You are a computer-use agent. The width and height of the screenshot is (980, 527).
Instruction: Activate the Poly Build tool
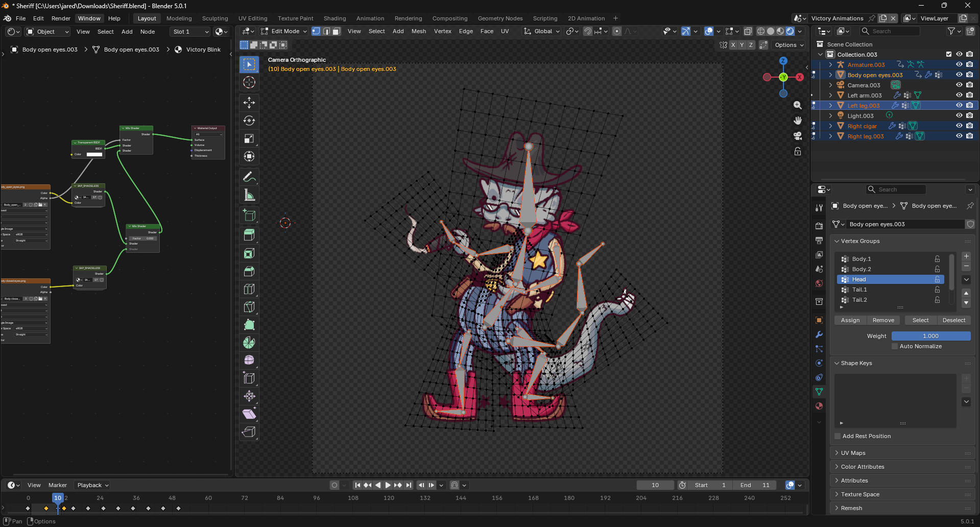249,325
